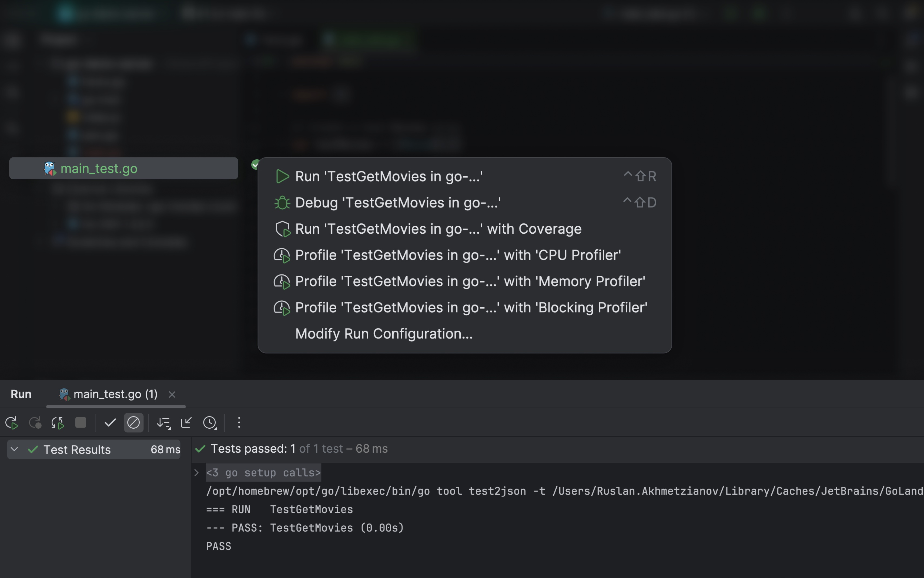Open the sort tests dropdown
The width and height of the screenshot is (924, 578).
[163, 423]
